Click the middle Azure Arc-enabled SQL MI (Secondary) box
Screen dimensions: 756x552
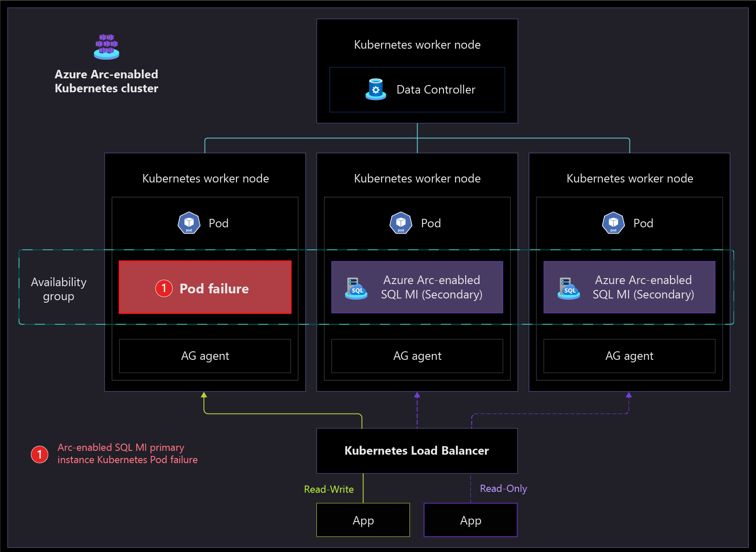417,287
